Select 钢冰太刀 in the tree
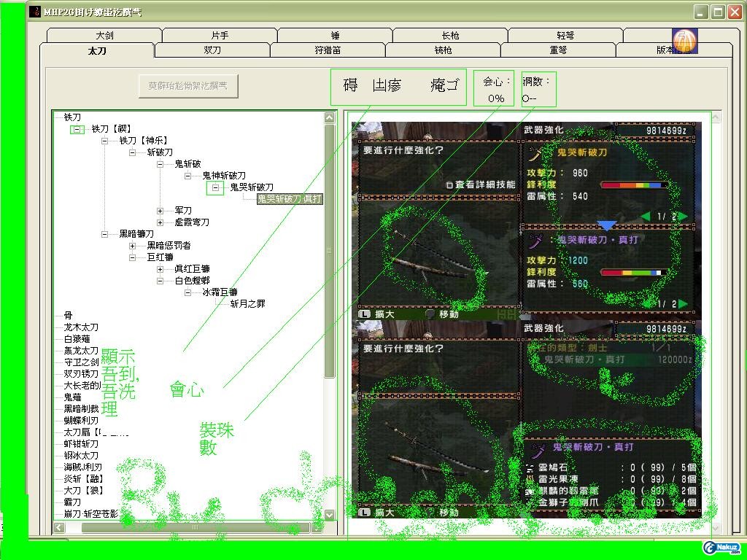 (81, 456)
